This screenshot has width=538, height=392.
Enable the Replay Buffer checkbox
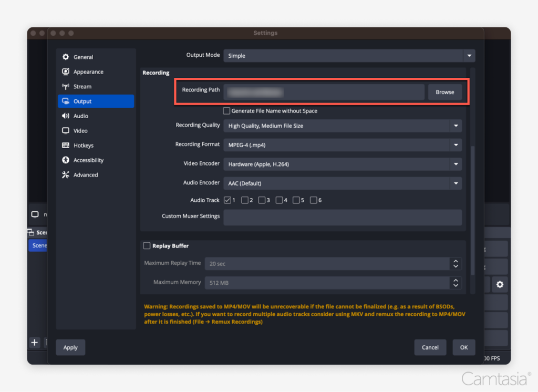[x=147, y=246]
